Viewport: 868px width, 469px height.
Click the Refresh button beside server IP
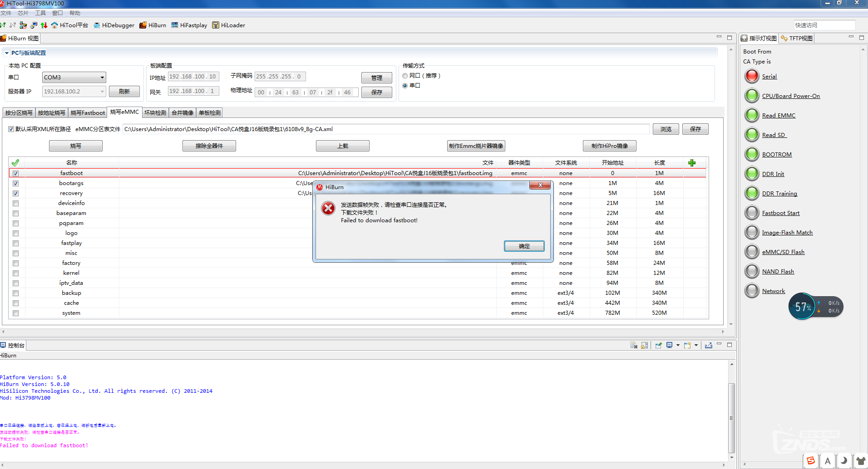pyautogui.click(x=124, y=91)
